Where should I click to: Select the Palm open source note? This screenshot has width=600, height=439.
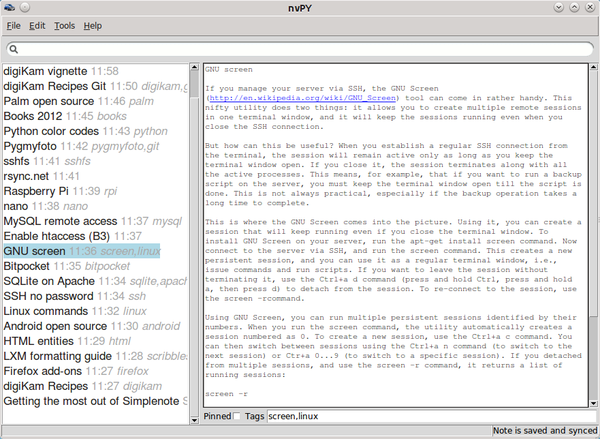pos(96,101)
